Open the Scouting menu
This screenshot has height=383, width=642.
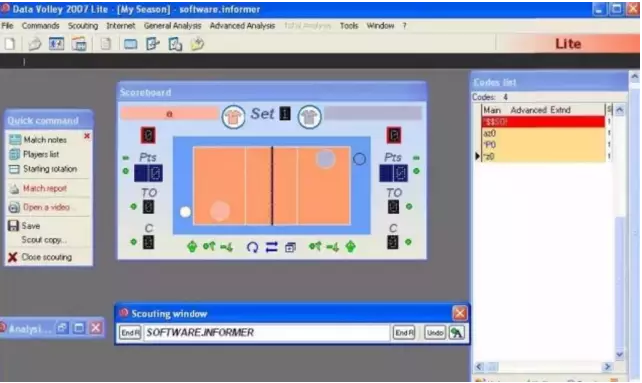point(83,26)
